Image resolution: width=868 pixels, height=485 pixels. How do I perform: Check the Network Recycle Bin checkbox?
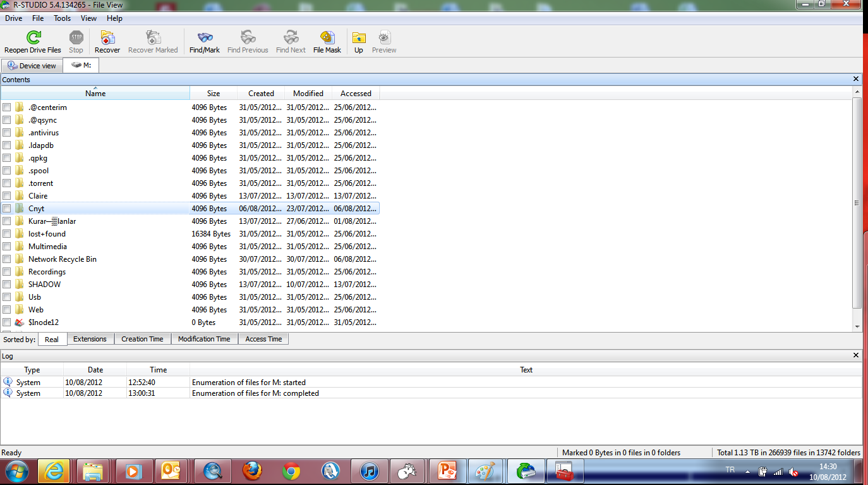[x=7, y=259]
